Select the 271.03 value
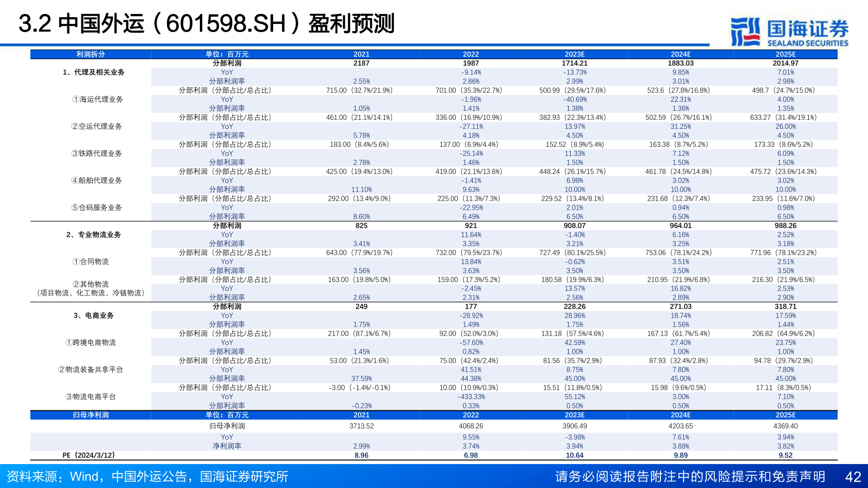868x488 pixels. (x=681, y=306)
